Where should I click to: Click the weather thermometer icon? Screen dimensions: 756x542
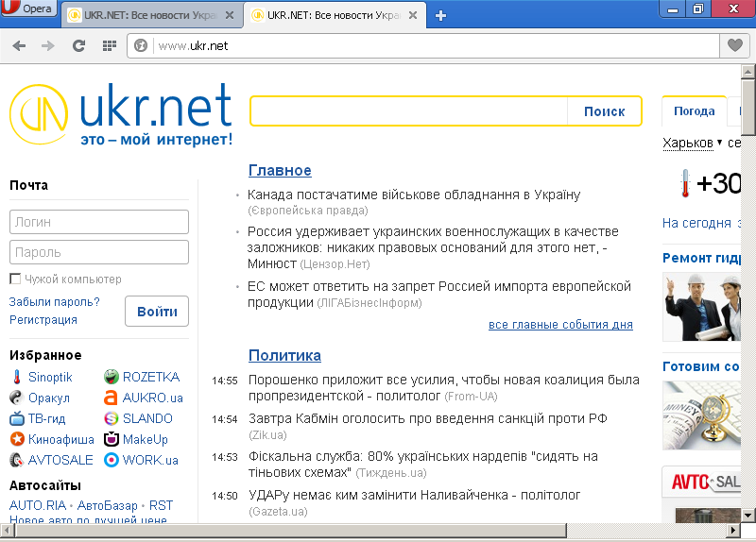click(x=685, y=183)
